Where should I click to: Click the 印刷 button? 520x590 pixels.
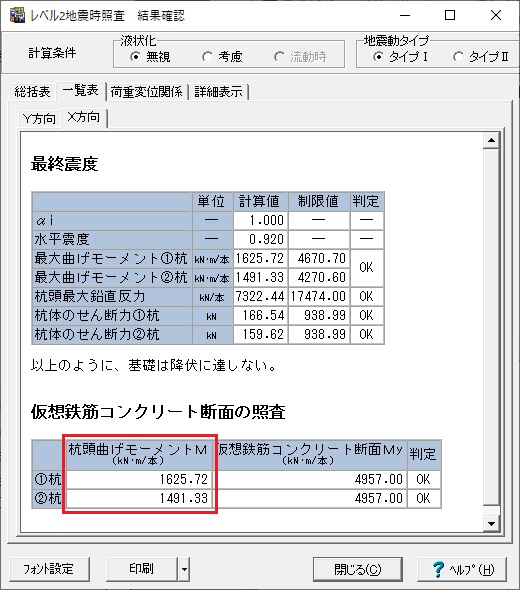(x=142, y=569)
